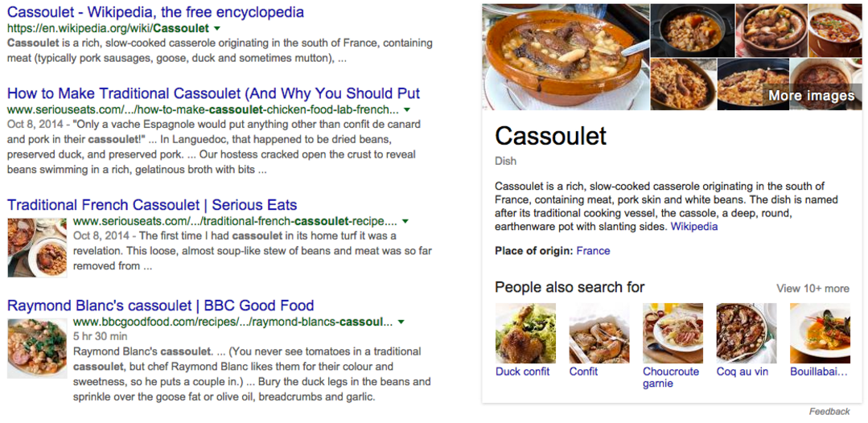868x423 pixels.
Task: Expand dropdown arrow beside bbcgoodfood URL
Action: [x=401, y=322]
